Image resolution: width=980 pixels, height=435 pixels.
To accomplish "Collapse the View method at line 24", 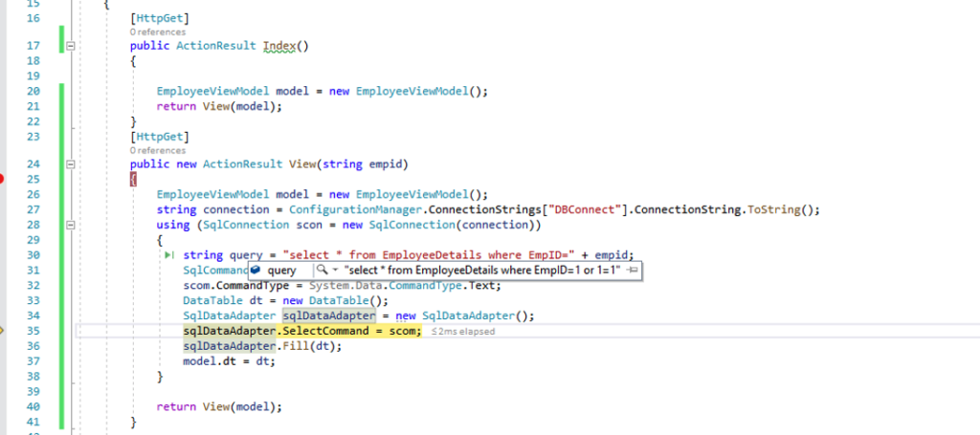I will [72, 163].
